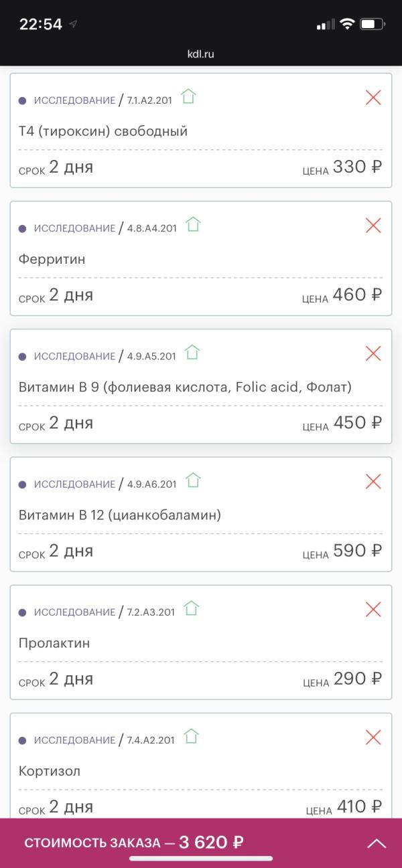This screenshot has width=402, height=868.
Task: Remove Витамин B 12 (цианкобаламин) from order
Action: (x=373, y=481)
